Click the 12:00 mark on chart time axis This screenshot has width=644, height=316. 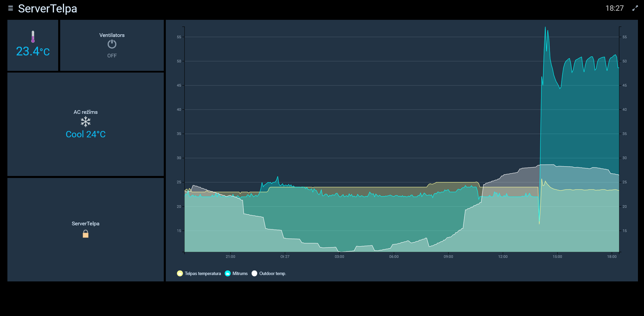(x=503, y=257)
